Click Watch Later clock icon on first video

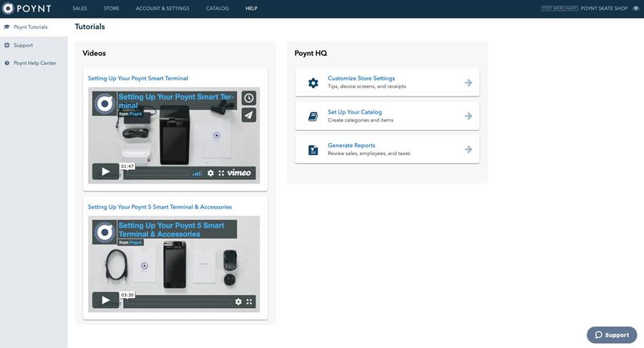click(x=249, y=98)
